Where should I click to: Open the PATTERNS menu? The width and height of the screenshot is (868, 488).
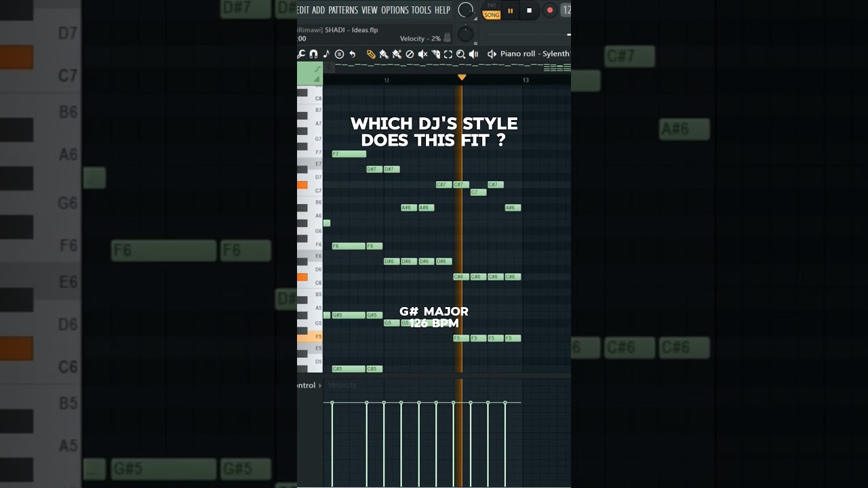[x=343, y=10]
